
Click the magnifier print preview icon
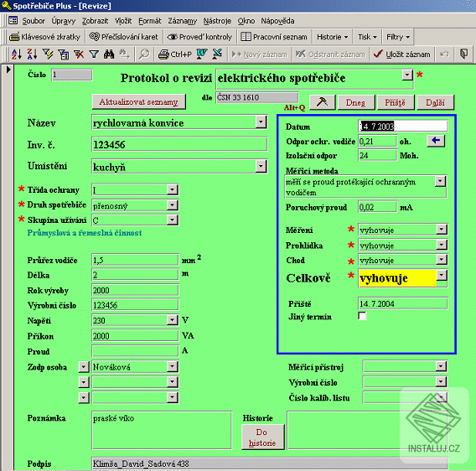pos(144,54)
